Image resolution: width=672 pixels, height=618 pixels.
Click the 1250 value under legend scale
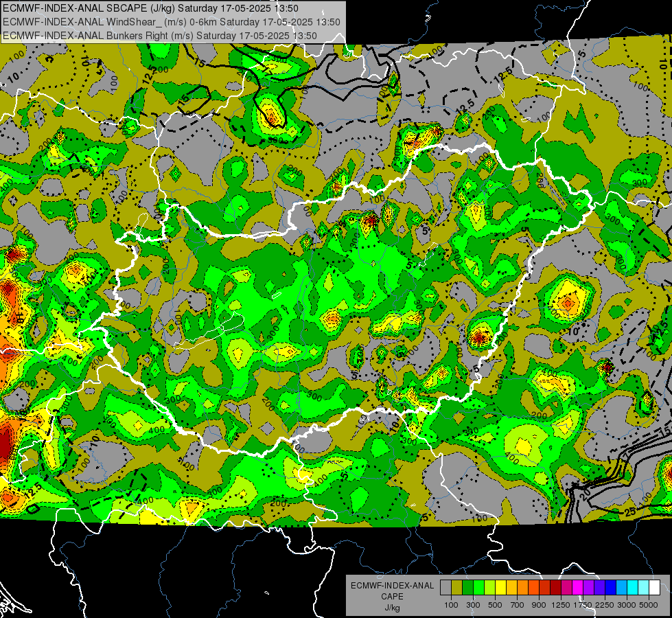tap(561, 605)
